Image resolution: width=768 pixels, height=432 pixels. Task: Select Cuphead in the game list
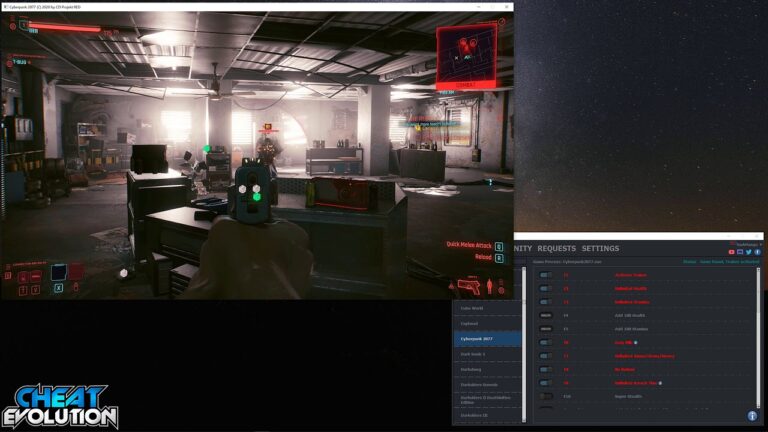(x=487, y=324)
